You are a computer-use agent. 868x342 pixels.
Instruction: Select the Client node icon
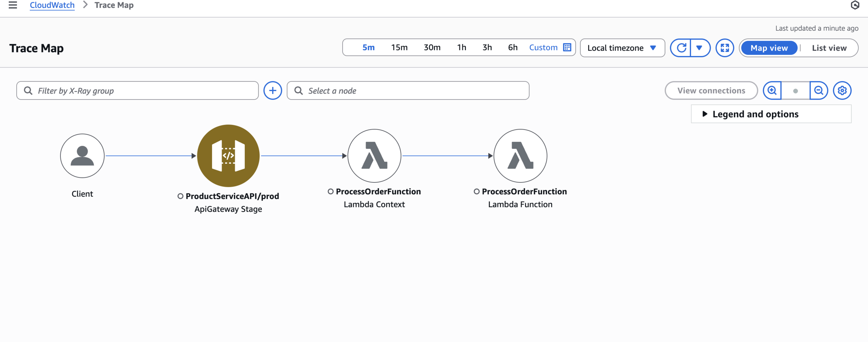pyautogui.click(x=82, y=156)
